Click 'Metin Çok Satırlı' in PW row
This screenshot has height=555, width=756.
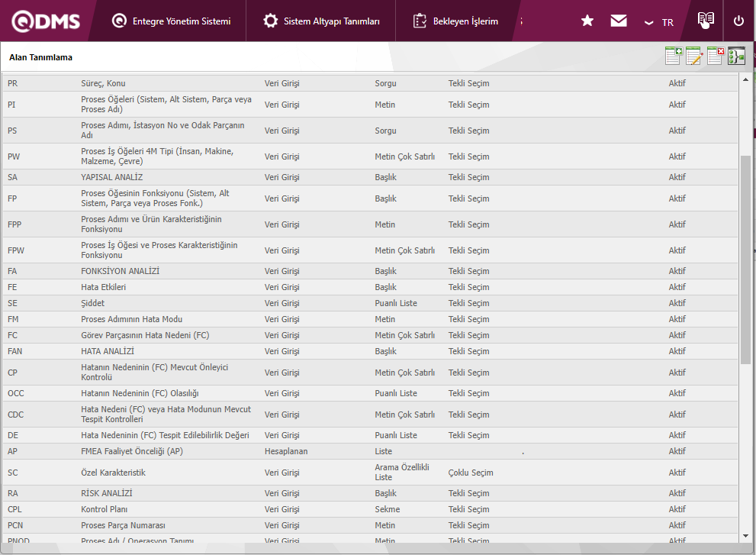click(x=404, y=156)
